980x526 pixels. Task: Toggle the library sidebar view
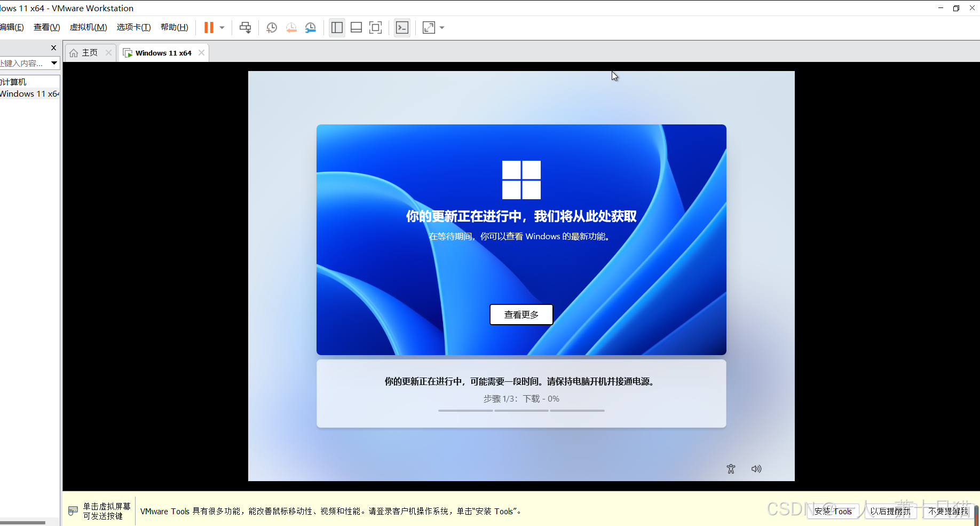(337, 28)
